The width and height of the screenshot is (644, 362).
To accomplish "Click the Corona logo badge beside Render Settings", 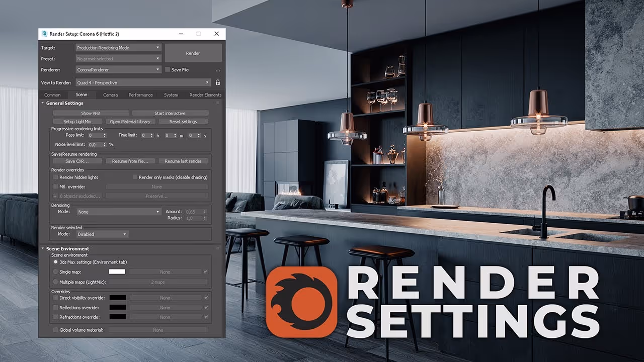I will [x=301, y=302].
